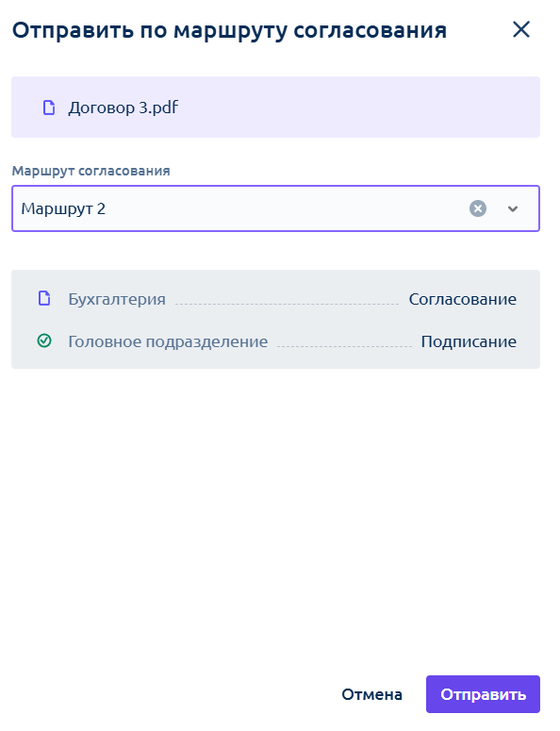Screen dimensions: 560x731
Task: Click the dialog title Отправить по маршруту согласования
Action: click(x=229, y=30)
